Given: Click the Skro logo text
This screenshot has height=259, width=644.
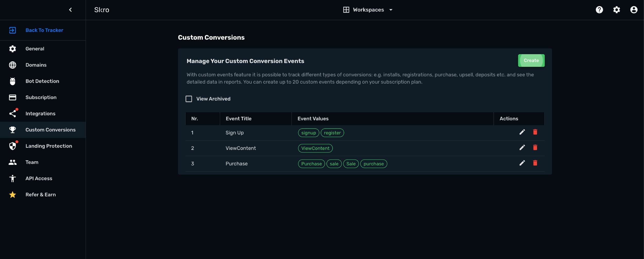Looking at the screenshot, I should (101, 10).
